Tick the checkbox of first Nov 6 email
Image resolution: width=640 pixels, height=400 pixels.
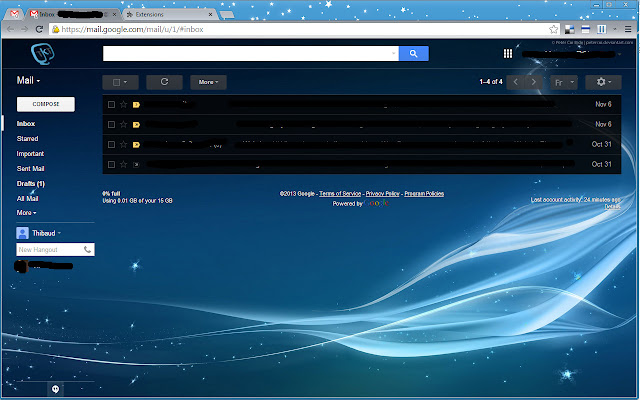pyautogui.click(x=111, y=104)
